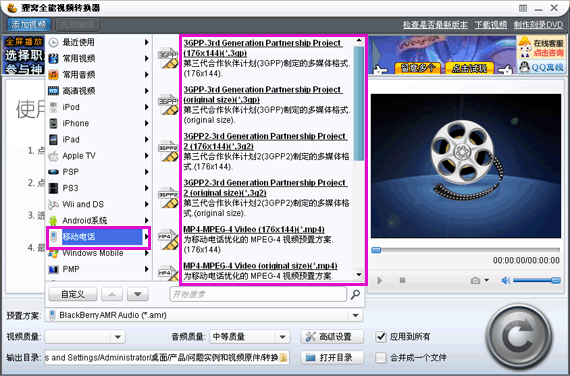570x376 pixels.
Task: Select the Wii and DS menu entry
Action: tap(99, 204)
